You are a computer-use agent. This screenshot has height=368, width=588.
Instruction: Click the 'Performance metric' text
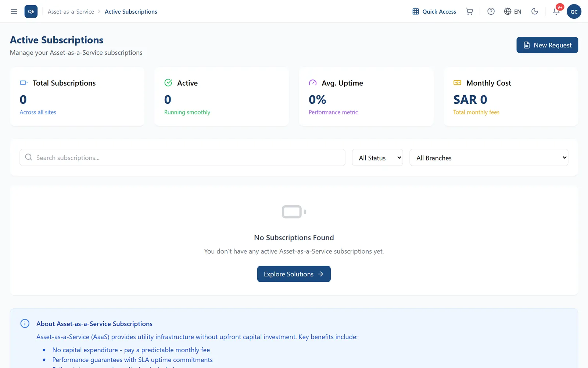click(x=333, y=112)
